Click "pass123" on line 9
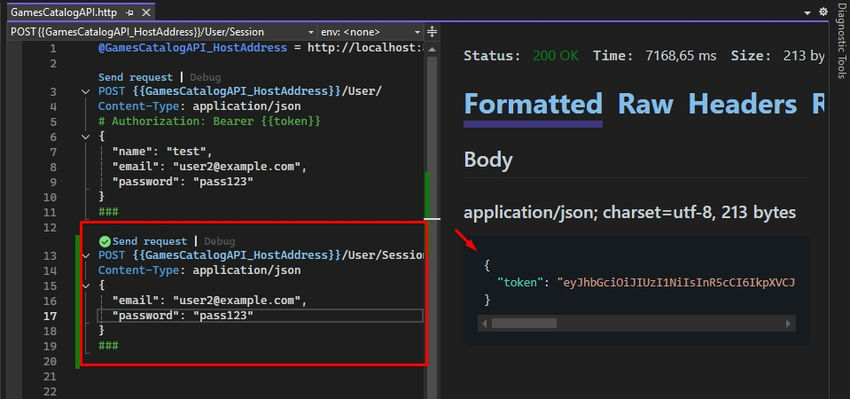The image size is (850, 399). (x=223, y=182)
